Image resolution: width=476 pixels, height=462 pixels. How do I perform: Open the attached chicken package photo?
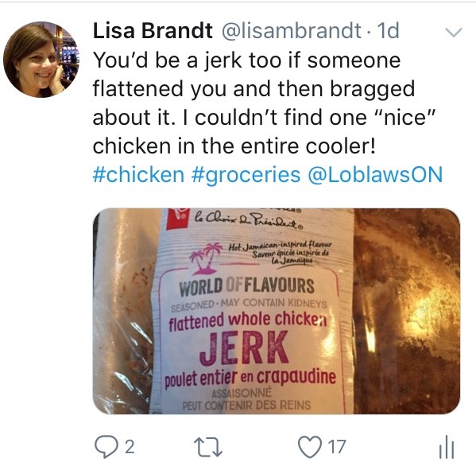tap(277, 311)
